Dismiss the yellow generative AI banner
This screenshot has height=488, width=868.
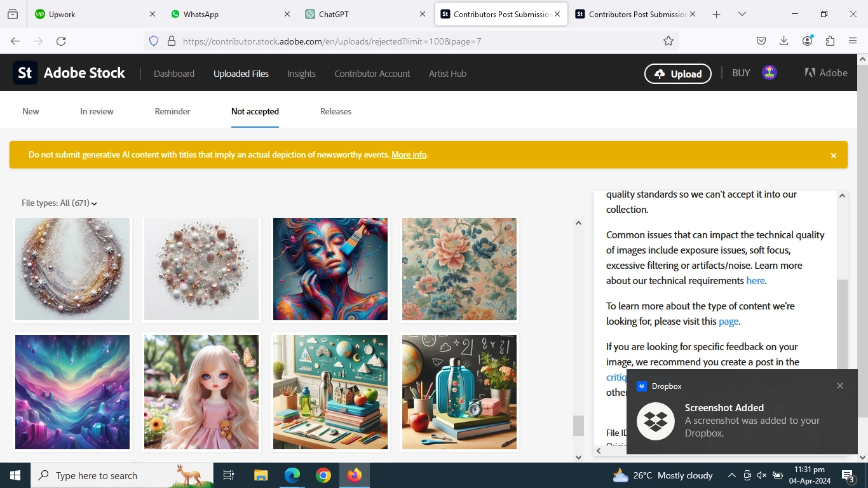tap(834, 156)
